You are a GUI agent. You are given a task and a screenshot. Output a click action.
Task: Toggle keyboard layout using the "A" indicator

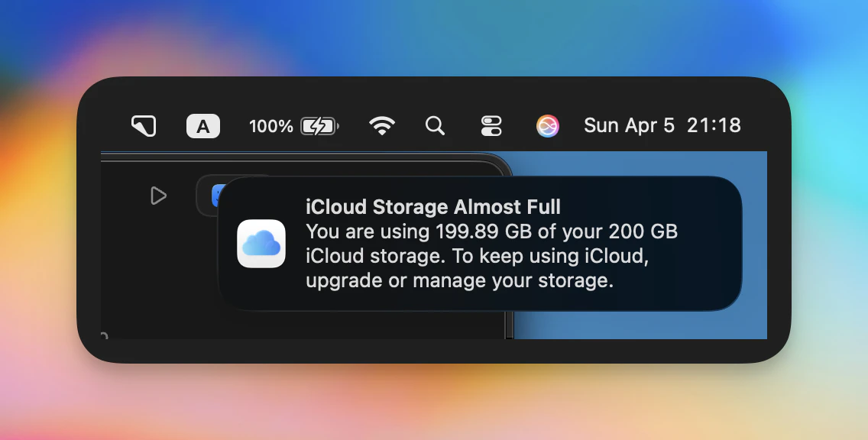(202, 125)
